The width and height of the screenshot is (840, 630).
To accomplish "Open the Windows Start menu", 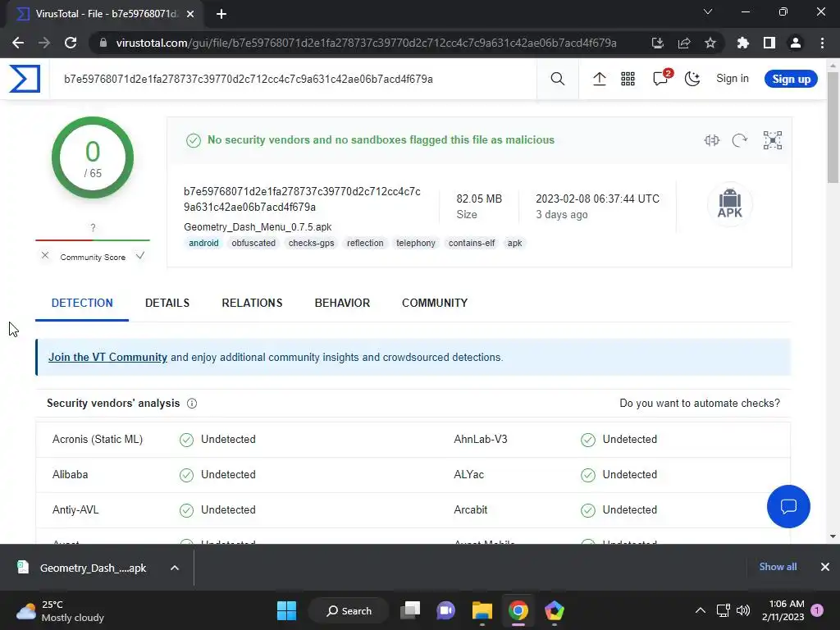I will pos(286,610).
